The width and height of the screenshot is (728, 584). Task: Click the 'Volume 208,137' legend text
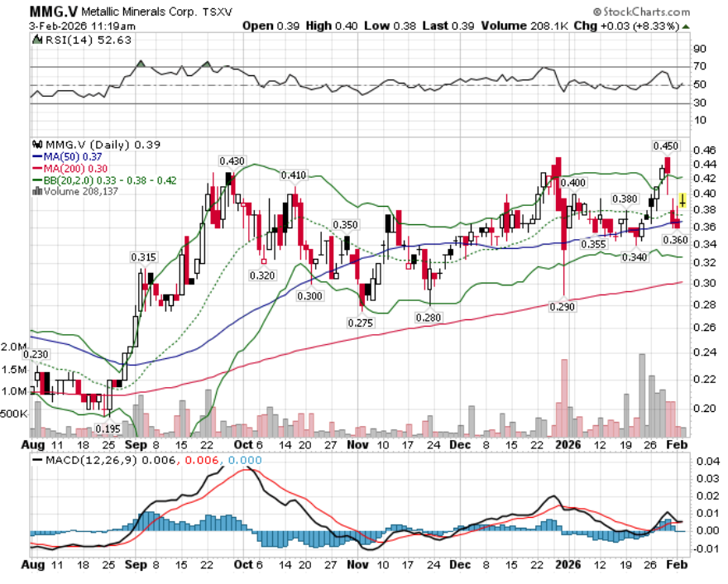click(x=81, y=191)
